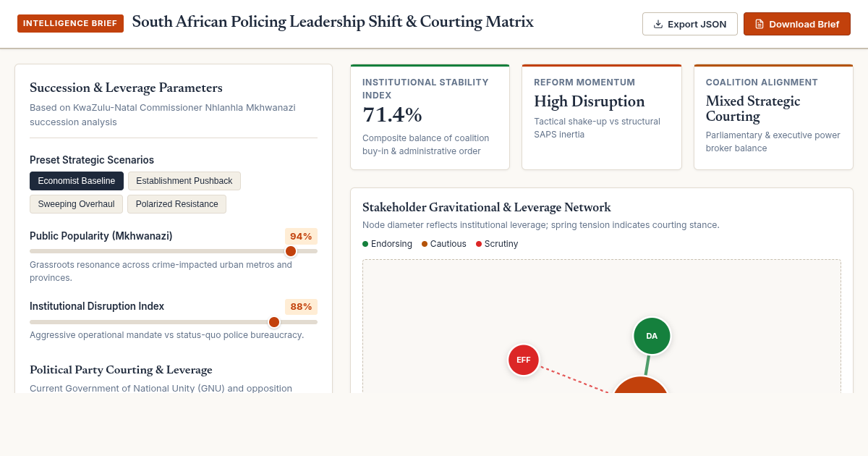Image resolution: width=868 pixels, height=456 pixels.
Task: Select the Economist Baseline scenario
Action: pos(77,181)
